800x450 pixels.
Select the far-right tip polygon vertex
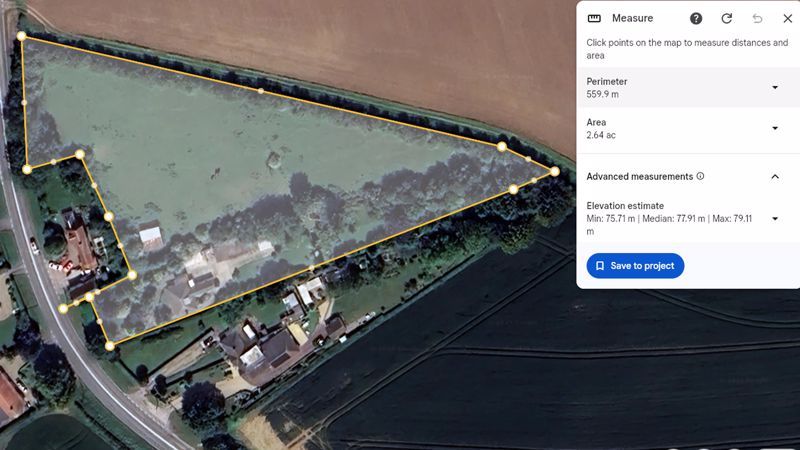click(x=555, y=171)
